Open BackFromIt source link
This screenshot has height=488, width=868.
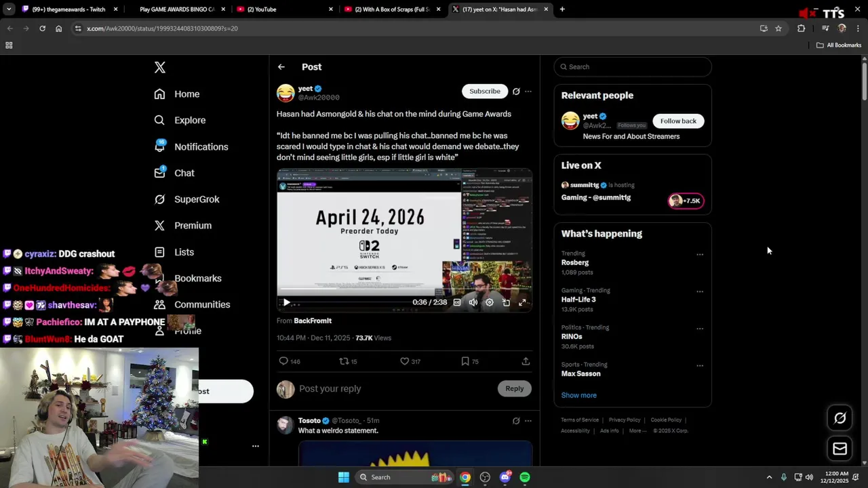(x=313, y=321)
